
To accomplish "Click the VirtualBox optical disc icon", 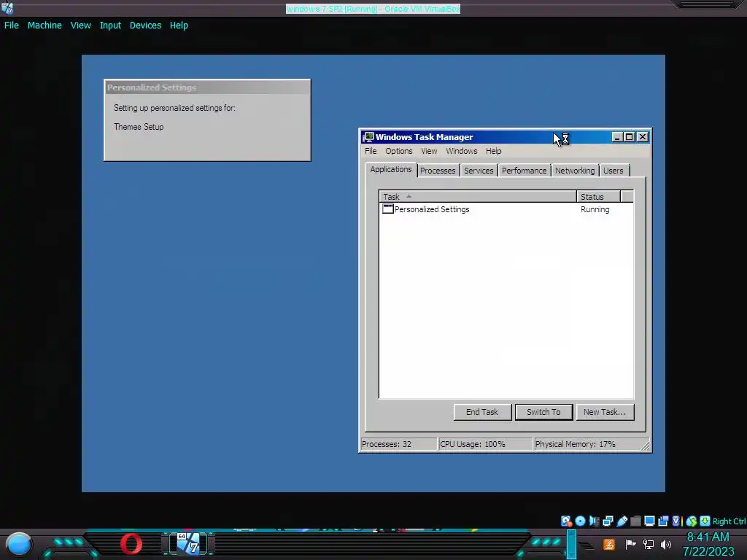I will [580, 521].
